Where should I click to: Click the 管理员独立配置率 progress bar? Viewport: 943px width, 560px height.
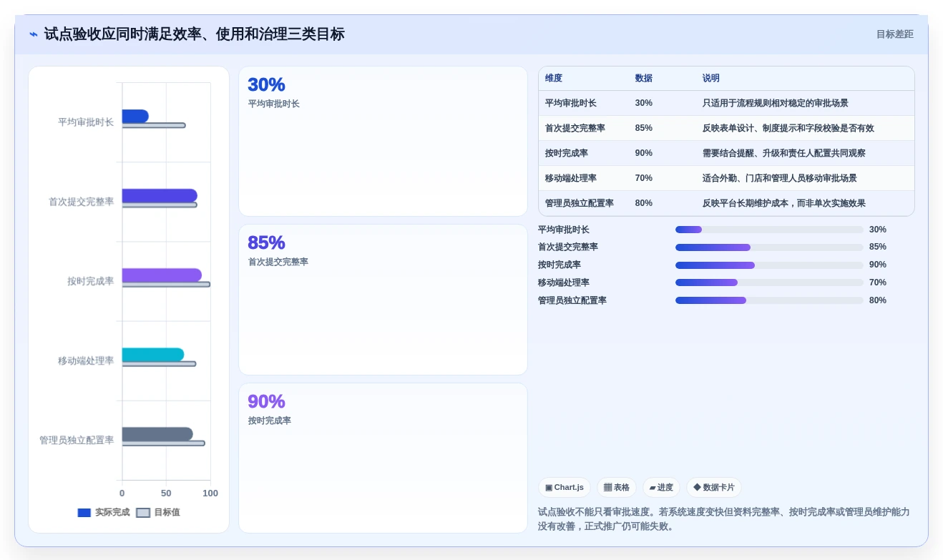[769, 300]
